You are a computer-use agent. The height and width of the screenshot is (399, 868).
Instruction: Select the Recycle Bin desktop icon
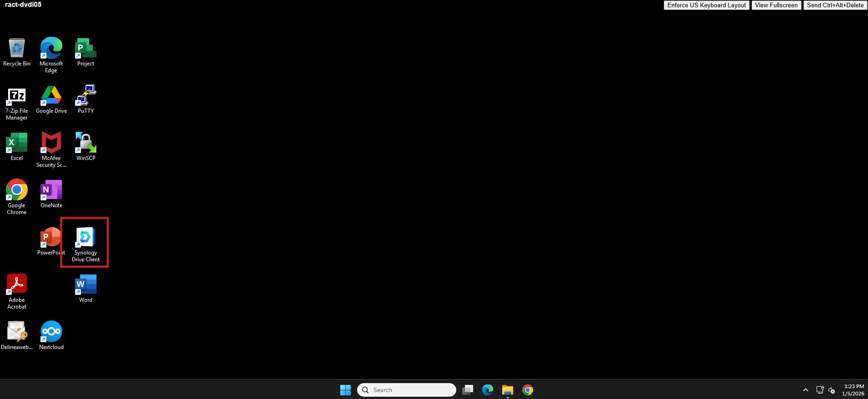coord(17,52)
